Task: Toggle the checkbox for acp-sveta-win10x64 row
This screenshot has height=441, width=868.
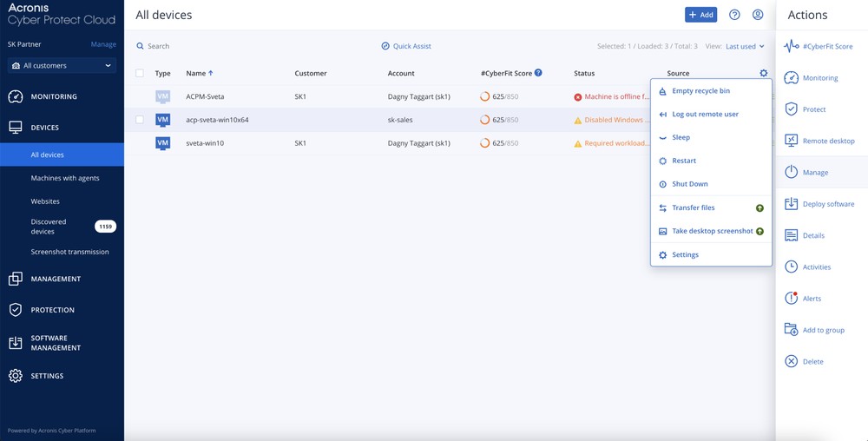Action: click(x=140, y=120)
